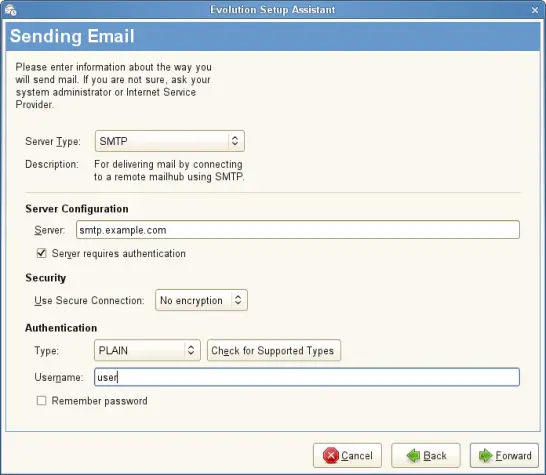Viewport: 546px width, 475px height.
Task: Click the Server Configuration section label
Action: 77,209
